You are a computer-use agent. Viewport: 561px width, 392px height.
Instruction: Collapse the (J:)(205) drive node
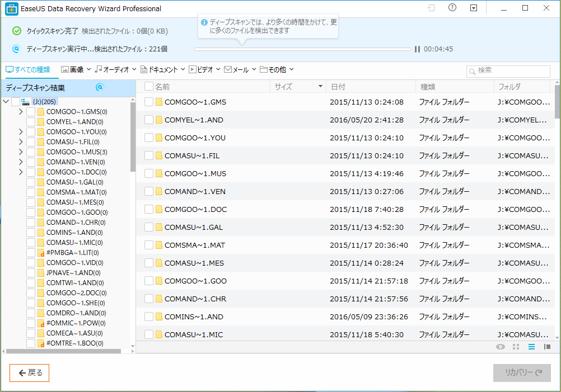point(6,102)
